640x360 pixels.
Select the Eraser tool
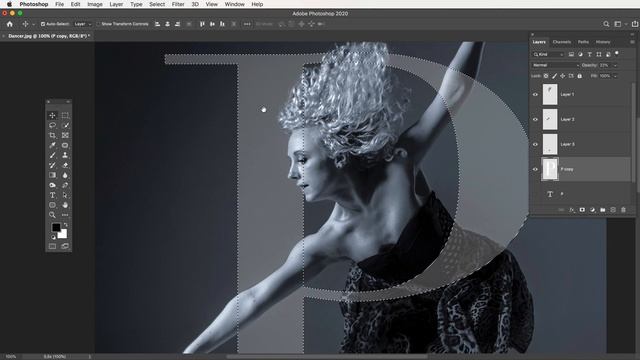click(65, 165)
